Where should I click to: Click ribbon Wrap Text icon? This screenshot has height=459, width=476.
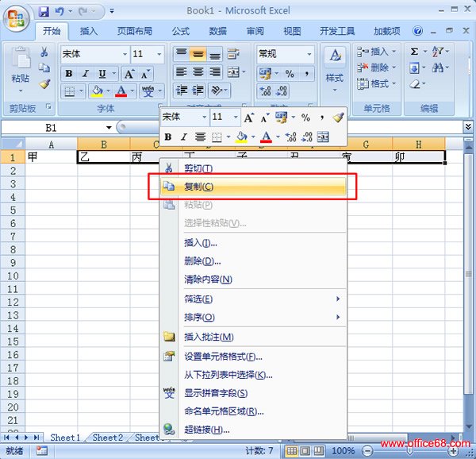(x=233, y=54)
